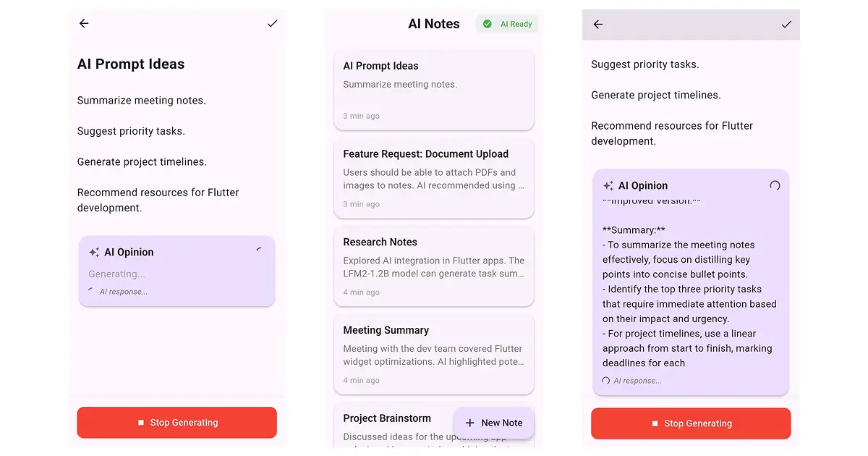Click the loading spinner on the AI Opinion card
This screenshot has height=456, width=868.
pos(258,249)
